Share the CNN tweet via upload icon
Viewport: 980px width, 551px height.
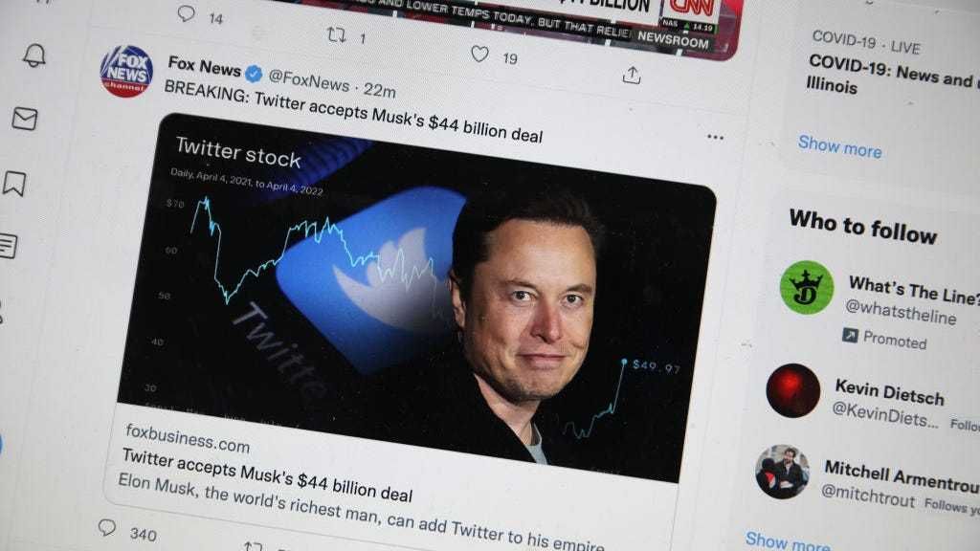[x=632, y=76]
